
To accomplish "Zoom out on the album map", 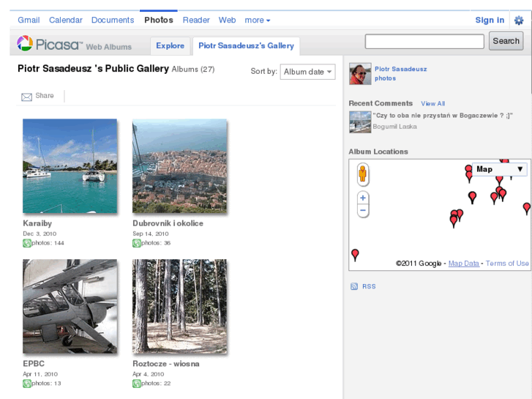I will coord(363,211).
